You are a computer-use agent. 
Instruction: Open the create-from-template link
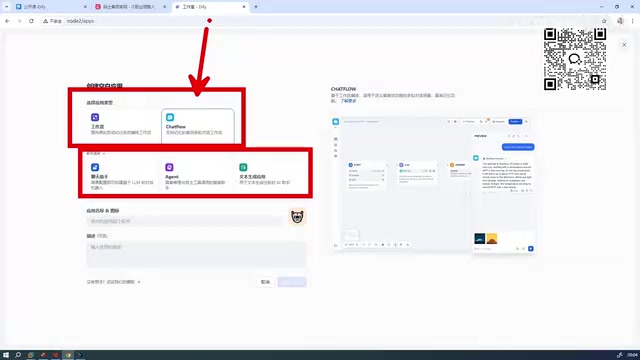[113, 282]
